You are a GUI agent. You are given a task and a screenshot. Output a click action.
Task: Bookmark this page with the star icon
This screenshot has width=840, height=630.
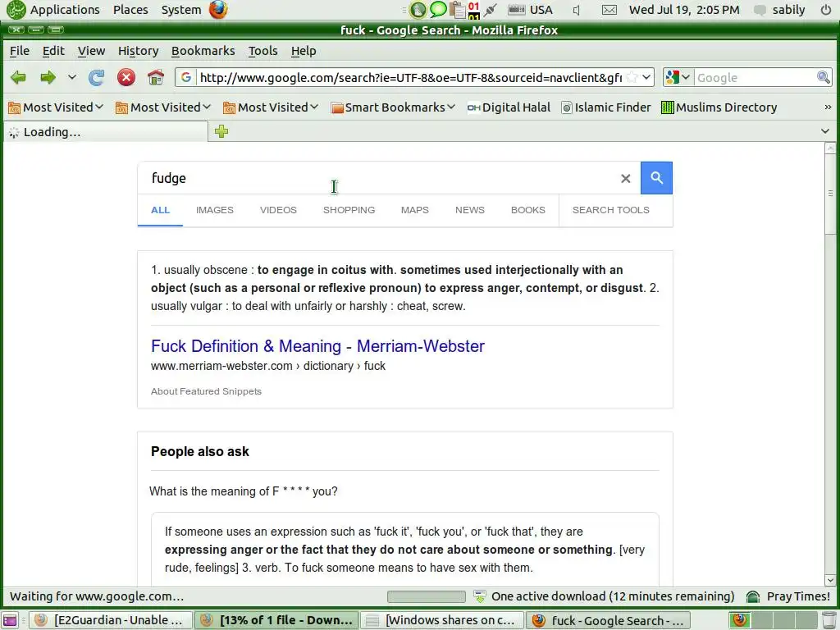(x=632, y=78)
